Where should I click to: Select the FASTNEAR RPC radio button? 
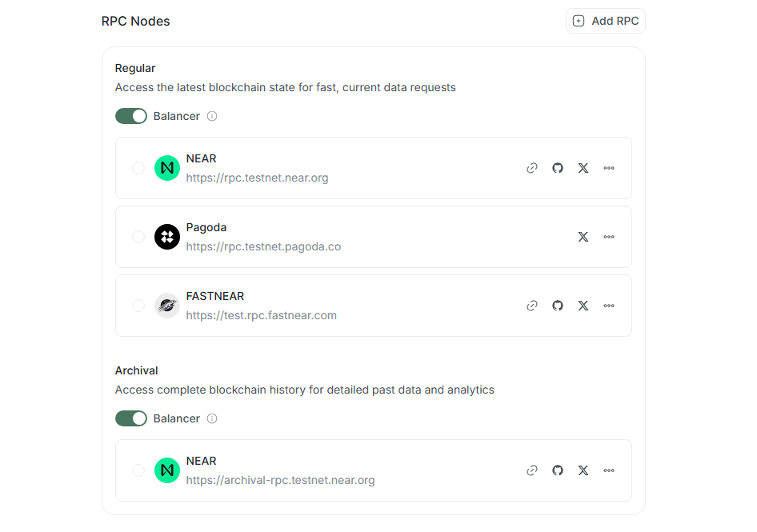point(138,306)
